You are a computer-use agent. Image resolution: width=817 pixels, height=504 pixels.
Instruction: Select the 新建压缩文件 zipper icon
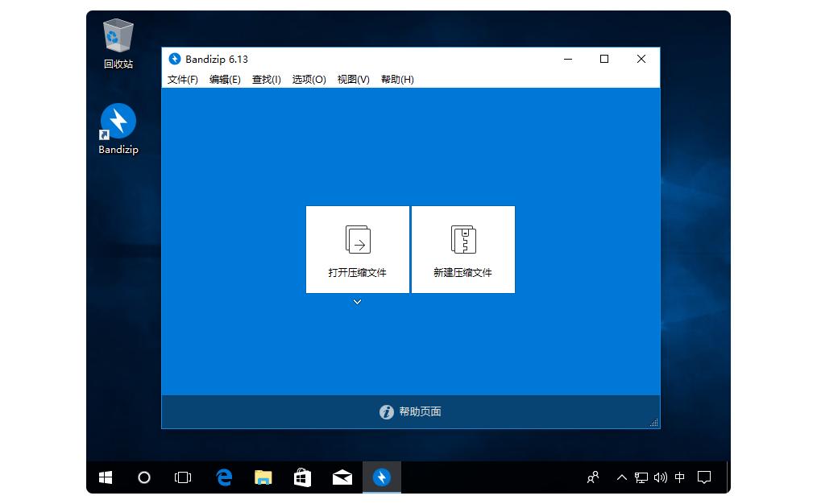pyautogui.click(x=463, y=239)
